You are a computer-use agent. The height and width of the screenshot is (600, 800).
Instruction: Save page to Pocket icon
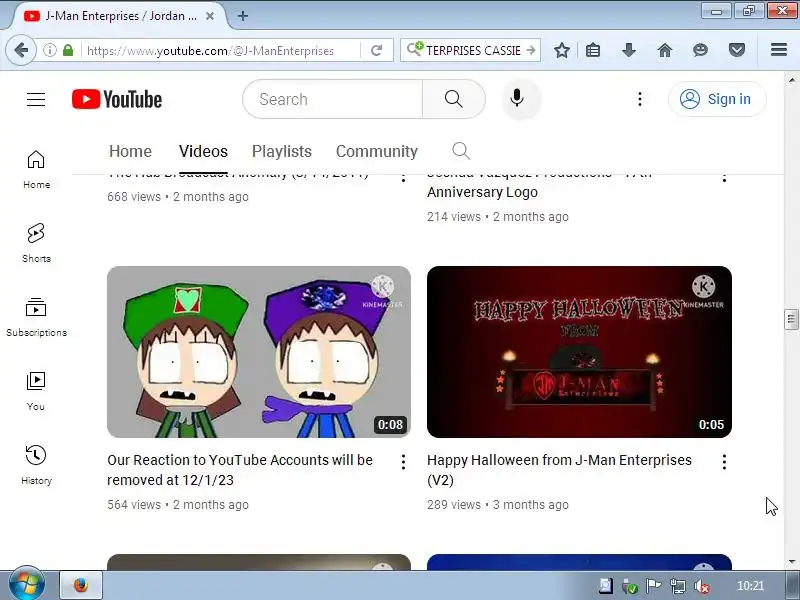(737, 50)
